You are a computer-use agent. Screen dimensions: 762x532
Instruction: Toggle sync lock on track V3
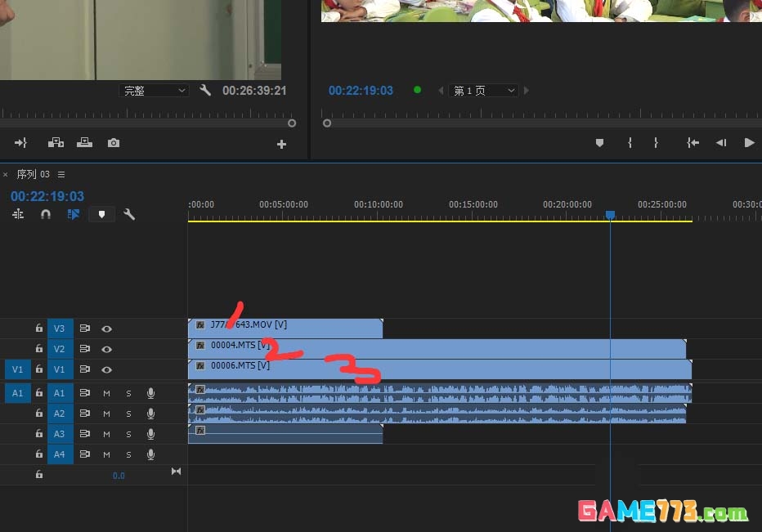point(84,329)
